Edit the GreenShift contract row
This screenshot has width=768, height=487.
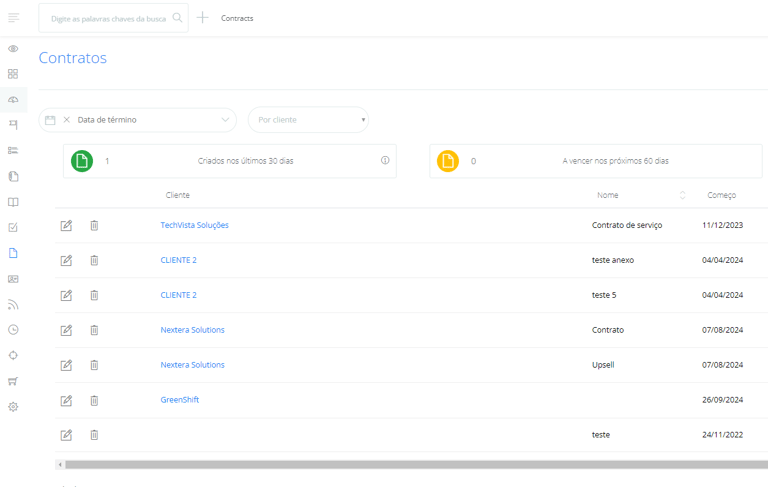tap(66, 400)
